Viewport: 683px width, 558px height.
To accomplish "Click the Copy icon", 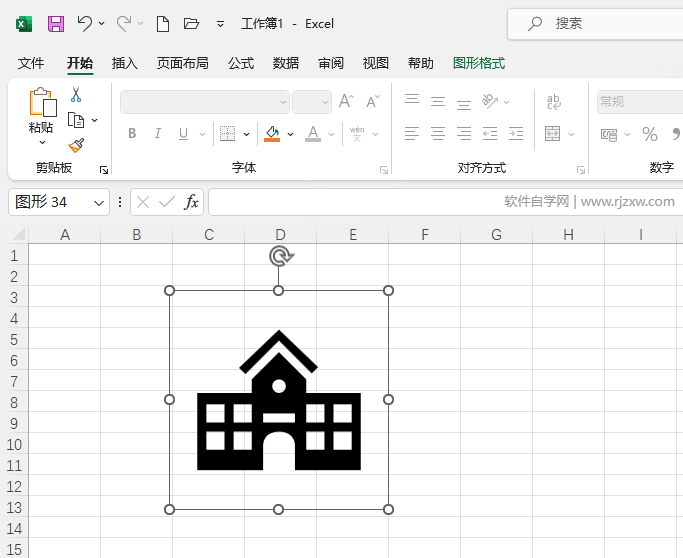I will point(76,120).
